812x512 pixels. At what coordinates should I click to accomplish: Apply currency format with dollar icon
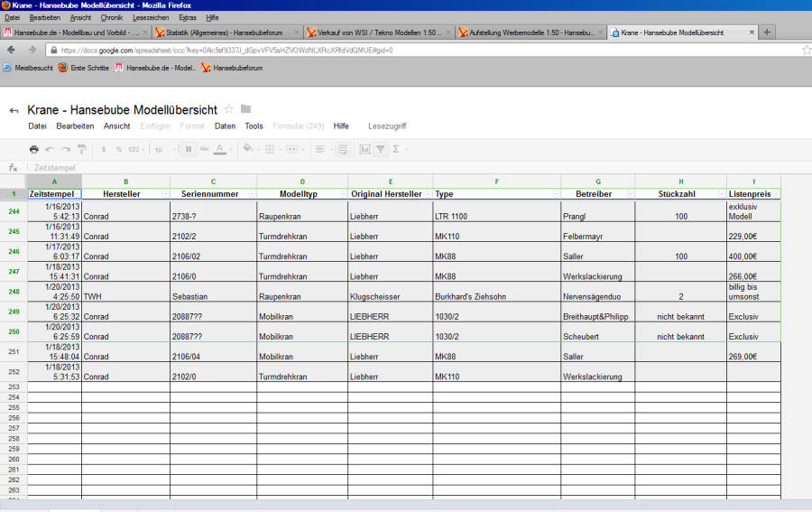(104, 149)
